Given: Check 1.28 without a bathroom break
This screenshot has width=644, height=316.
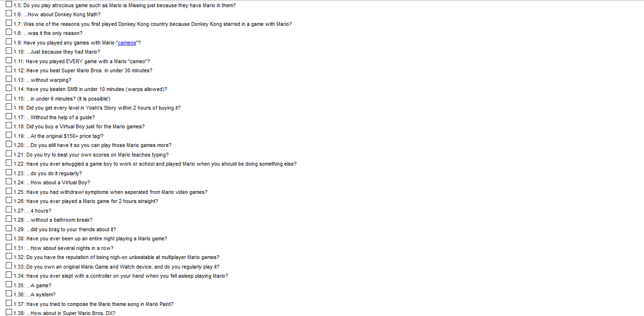Looking at the screenshot, I should [9, 219].
